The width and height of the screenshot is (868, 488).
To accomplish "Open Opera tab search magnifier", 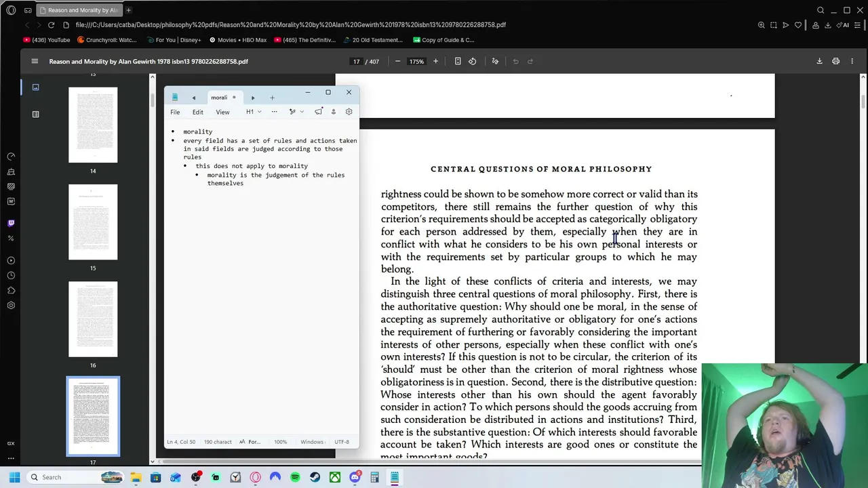I will pyautogui.click(x=821, y=10).
